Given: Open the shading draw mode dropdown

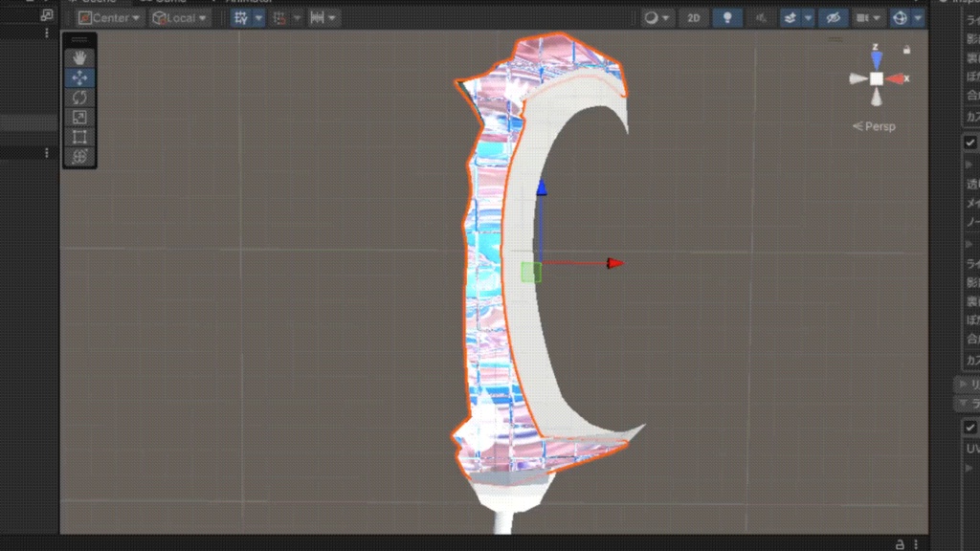Looking at the screenshot, I should click(657, 18).
